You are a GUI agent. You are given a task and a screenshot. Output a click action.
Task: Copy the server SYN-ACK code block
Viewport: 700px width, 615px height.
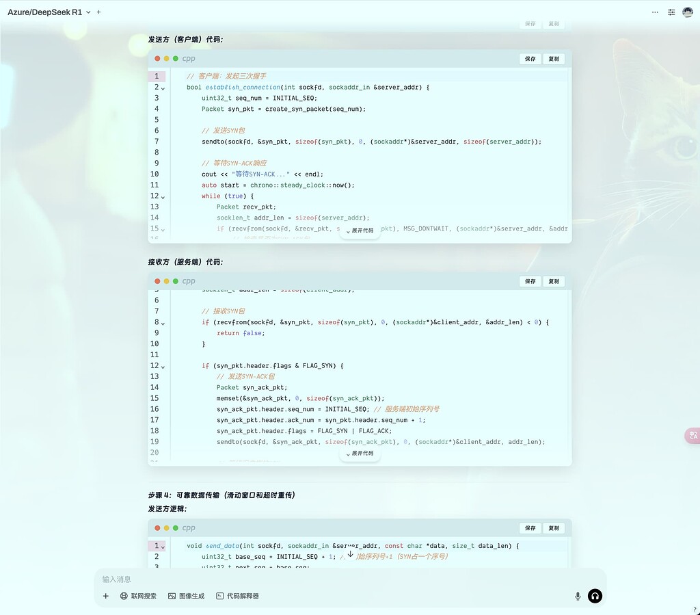(554, 281)
